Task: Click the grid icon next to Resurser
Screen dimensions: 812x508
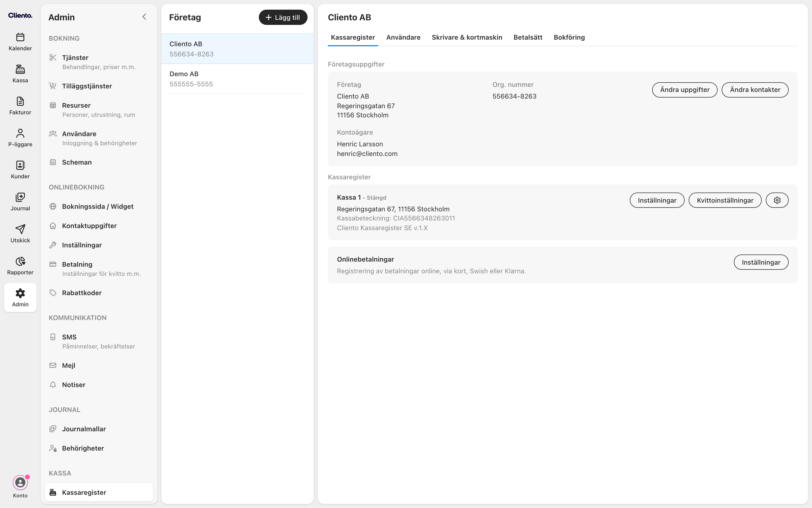Action: point(53,105)
